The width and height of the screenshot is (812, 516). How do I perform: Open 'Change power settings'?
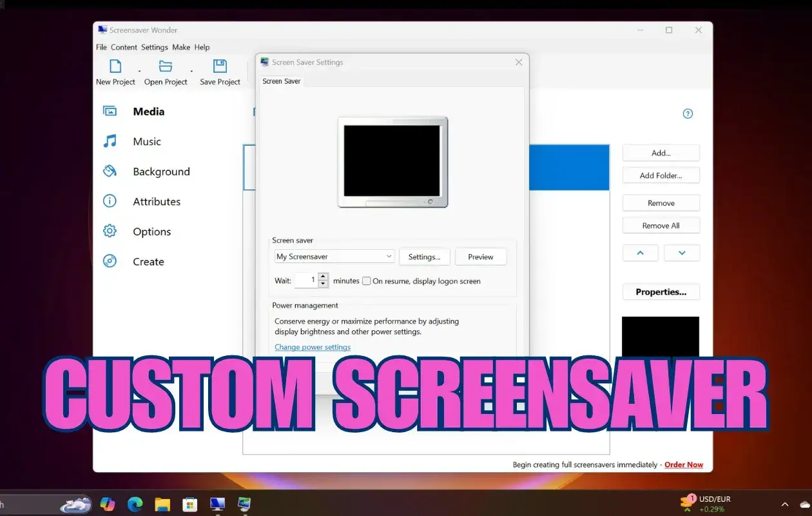click(x=312, y=347)
